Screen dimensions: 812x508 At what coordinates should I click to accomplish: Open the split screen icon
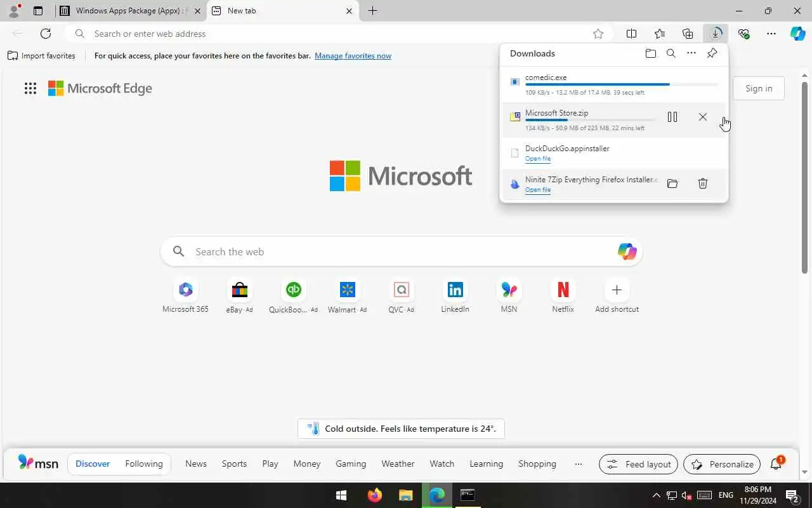point(631,34)
